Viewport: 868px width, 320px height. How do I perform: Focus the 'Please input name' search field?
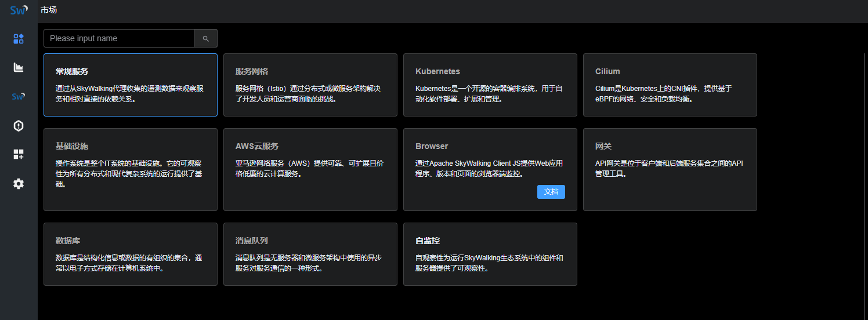click(119, 38)
